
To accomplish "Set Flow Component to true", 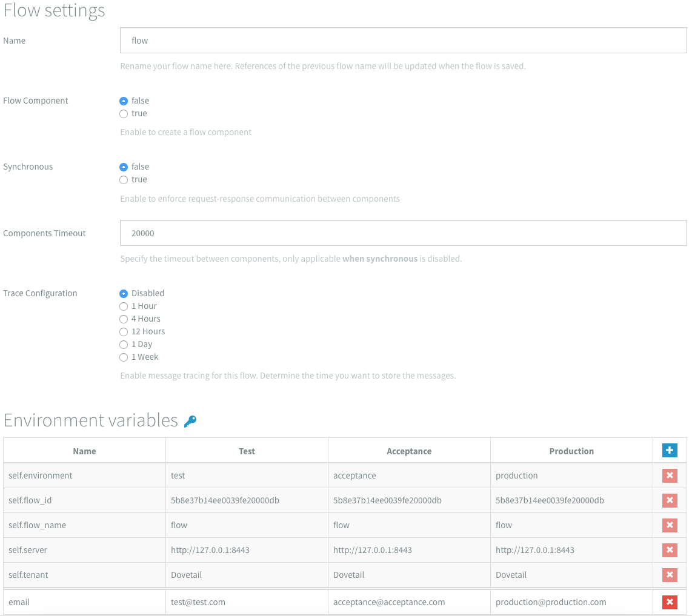I will point(124,114).
